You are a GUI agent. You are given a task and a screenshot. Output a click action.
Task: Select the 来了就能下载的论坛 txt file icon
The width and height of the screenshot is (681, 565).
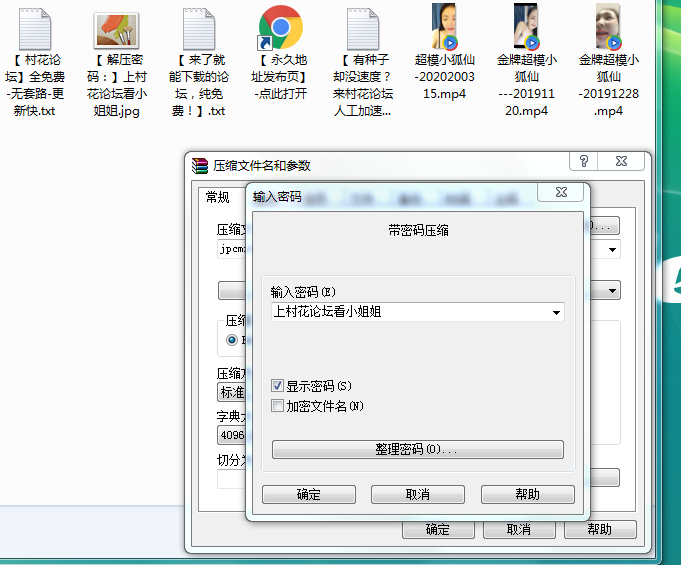tap(199, 29)
